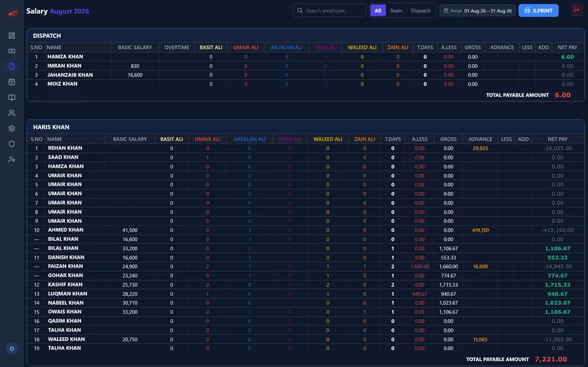
Task: Open the cash payment icon in sidebar
Action: point(12,51)
